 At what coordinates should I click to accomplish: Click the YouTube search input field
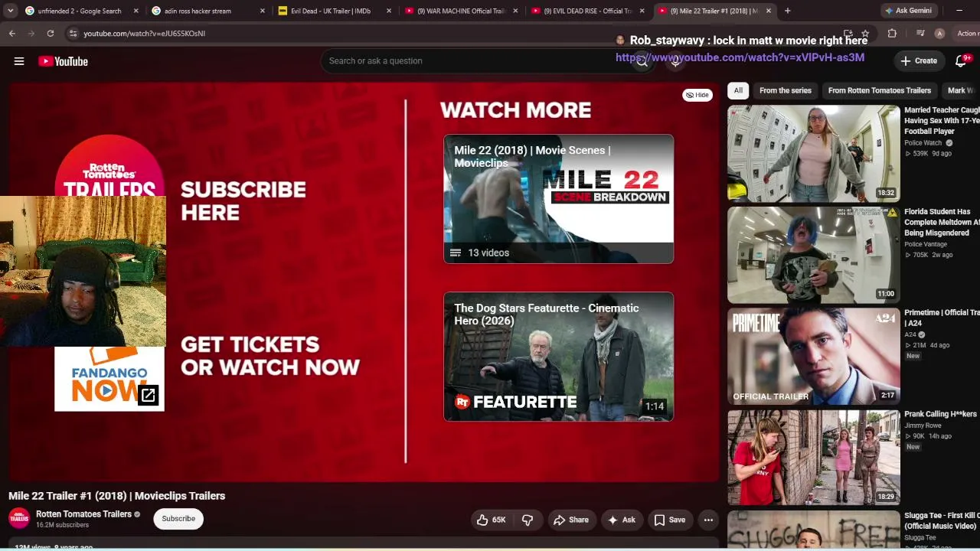[476, 61]
